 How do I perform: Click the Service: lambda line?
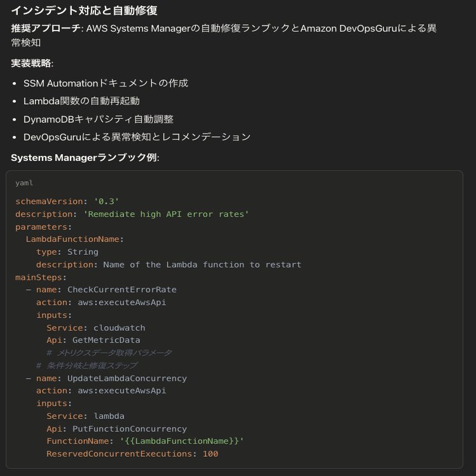click(85, 416)
